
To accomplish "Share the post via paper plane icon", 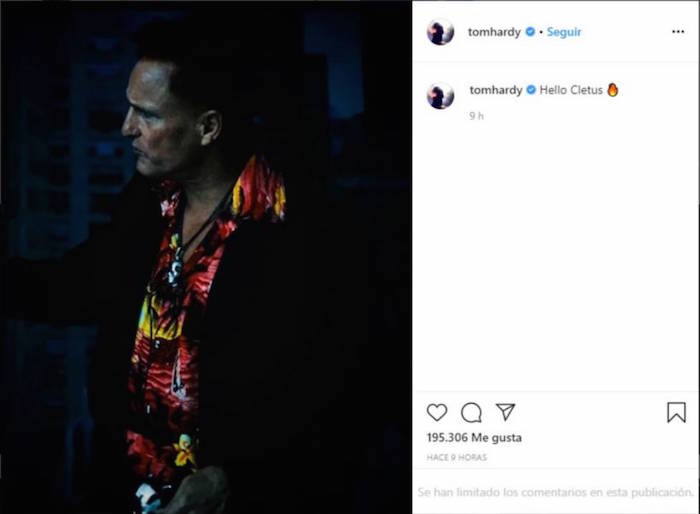I will 505,411.
